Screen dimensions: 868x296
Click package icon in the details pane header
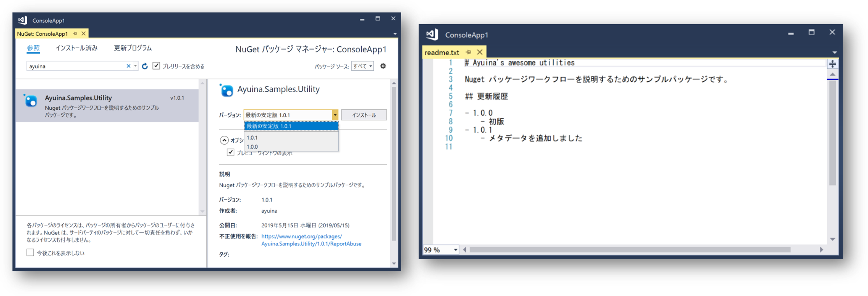pyautogui.click(x=226, y=90)
